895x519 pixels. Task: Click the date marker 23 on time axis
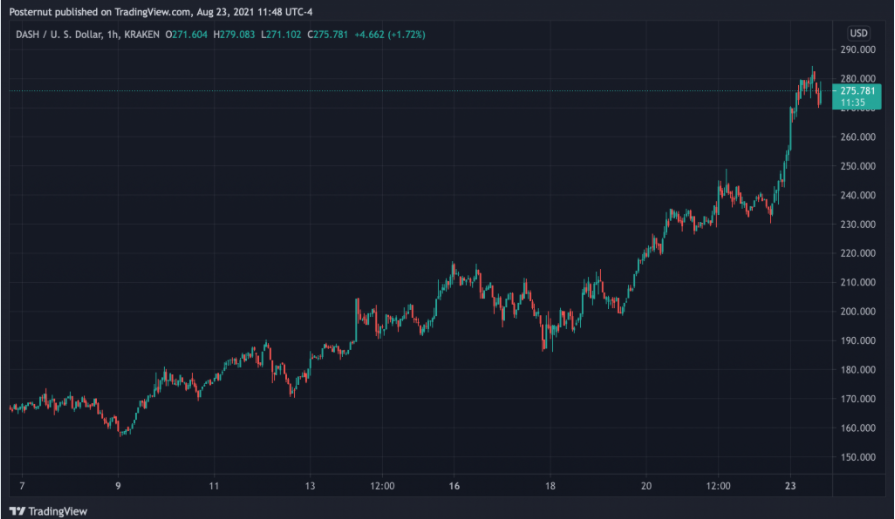click(x=790, y=486)
